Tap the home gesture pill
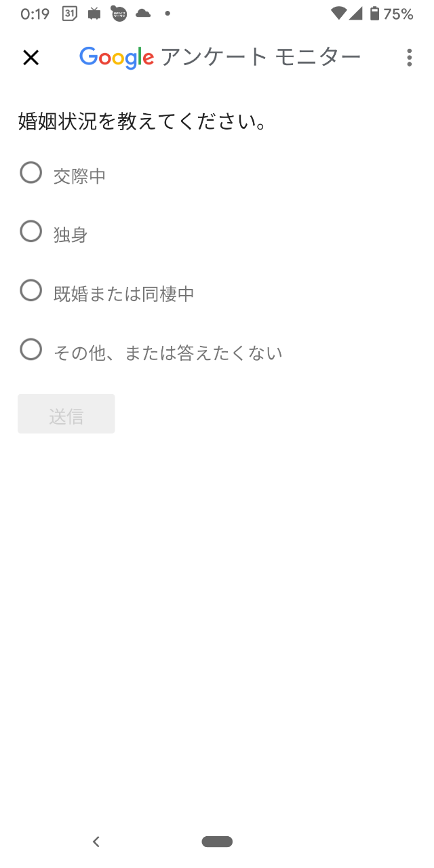Viewport: 434px width, 868px height. pyautogui.click(x=217, y=842)
